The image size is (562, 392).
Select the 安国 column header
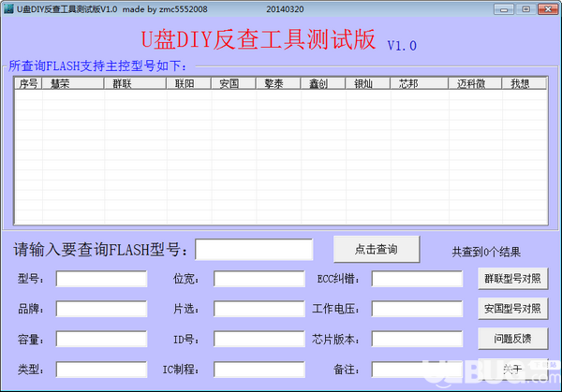pyautogui.click(x=233, y=83)
